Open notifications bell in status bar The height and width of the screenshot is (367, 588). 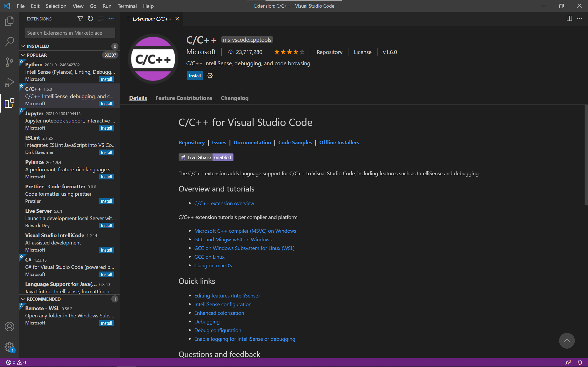[x=580, y=362]
